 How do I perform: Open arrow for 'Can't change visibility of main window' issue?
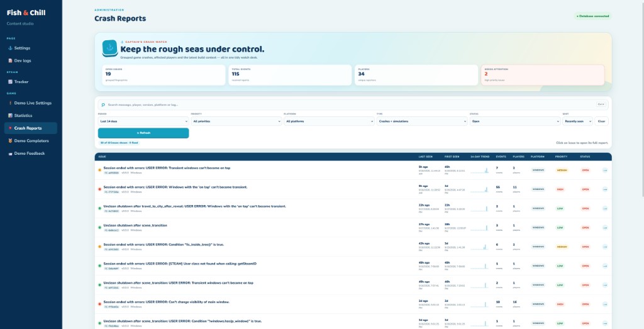click(604, 304)
